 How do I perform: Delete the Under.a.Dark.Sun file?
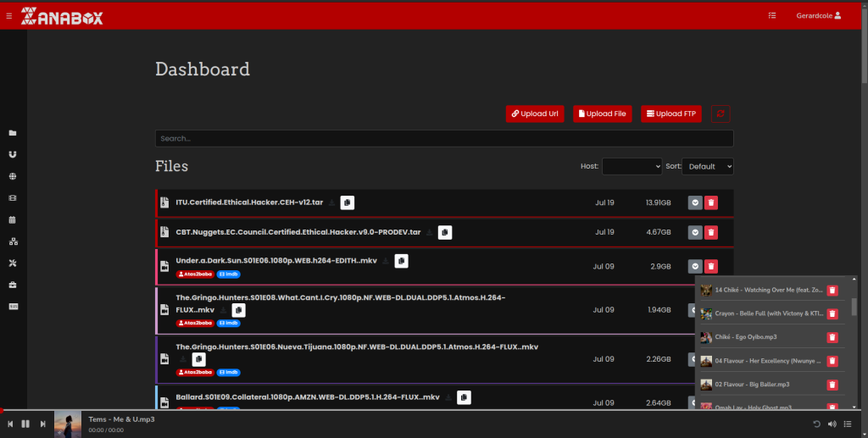point(711,267)
